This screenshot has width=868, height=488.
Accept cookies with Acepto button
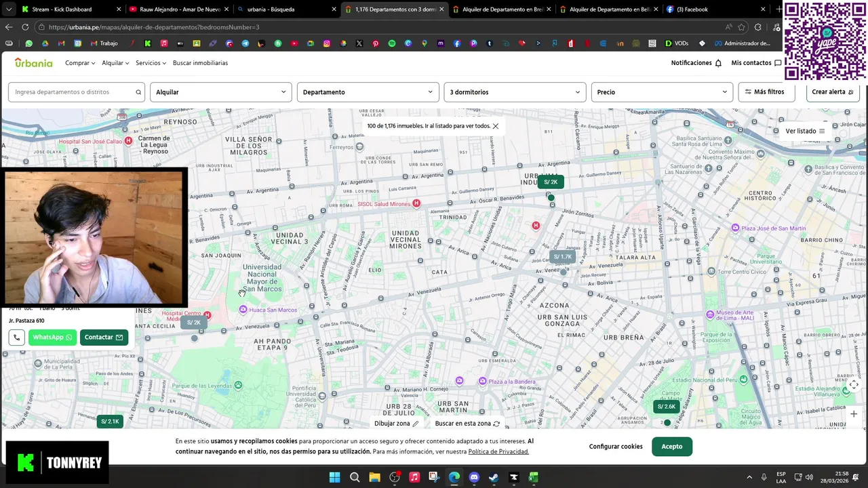tap(672, 447)
